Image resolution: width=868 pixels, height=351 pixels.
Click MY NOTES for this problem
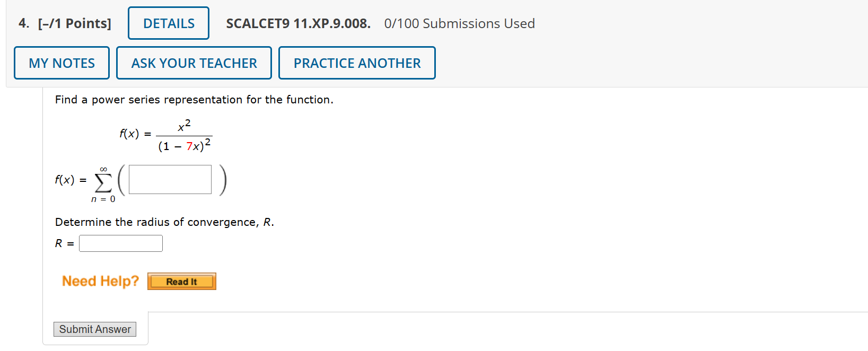coord(61,63)
